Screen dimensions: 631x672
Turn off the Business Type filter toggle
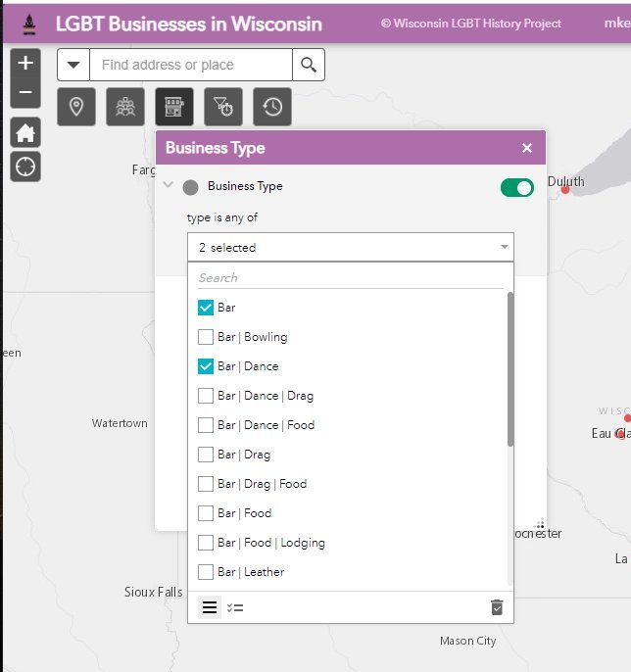click(516, 187)
